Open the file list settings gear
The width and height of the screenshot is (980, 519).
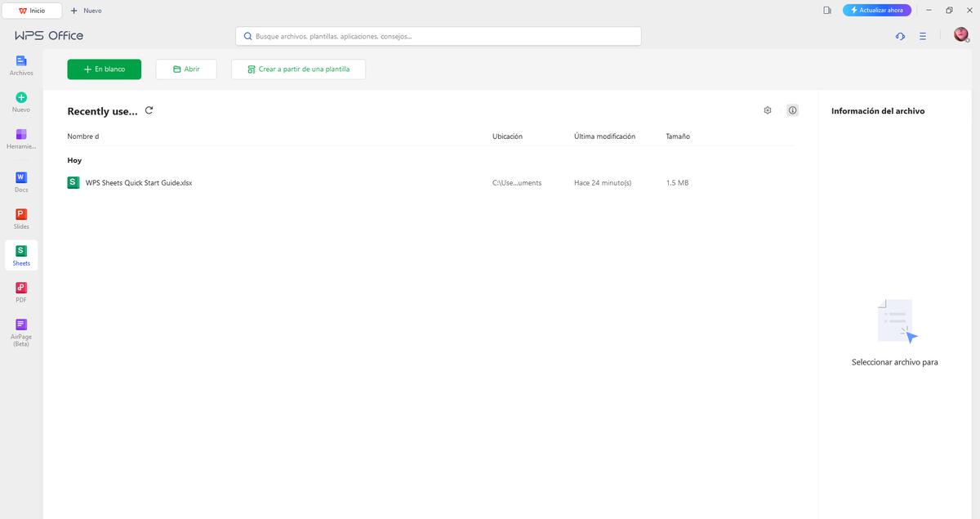tap(768, 110)
